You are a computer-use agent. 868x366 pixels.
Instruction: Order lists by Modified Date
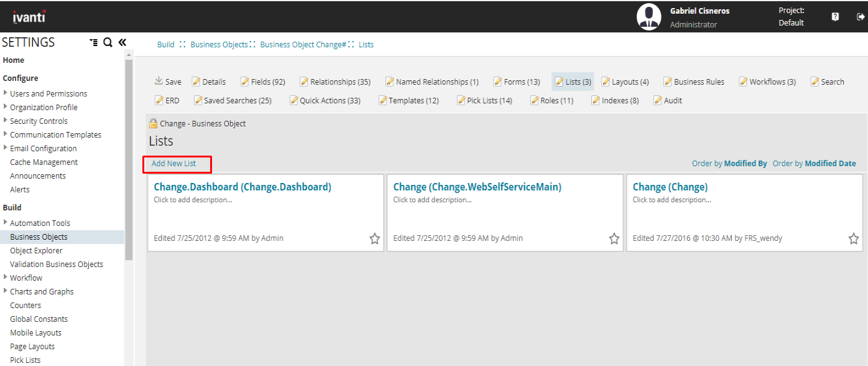pyautogui.click(x=814, y=164)
